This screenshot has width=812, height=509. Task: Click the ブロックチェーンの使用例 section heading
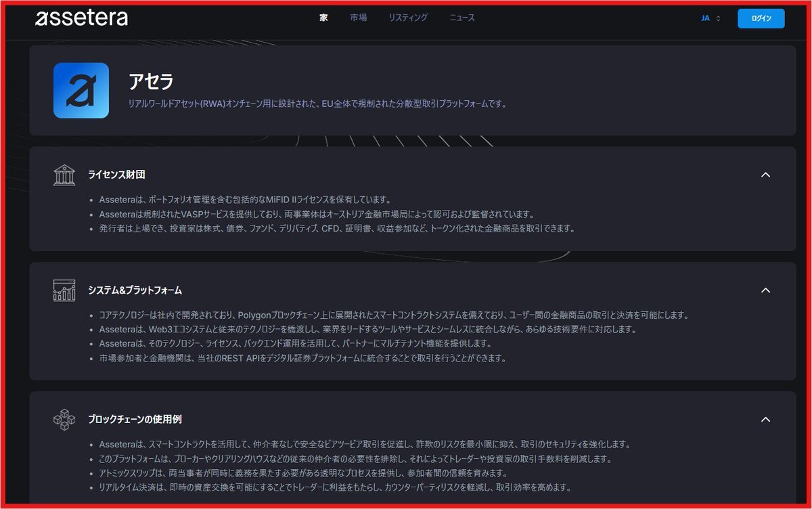pos(135,419)
